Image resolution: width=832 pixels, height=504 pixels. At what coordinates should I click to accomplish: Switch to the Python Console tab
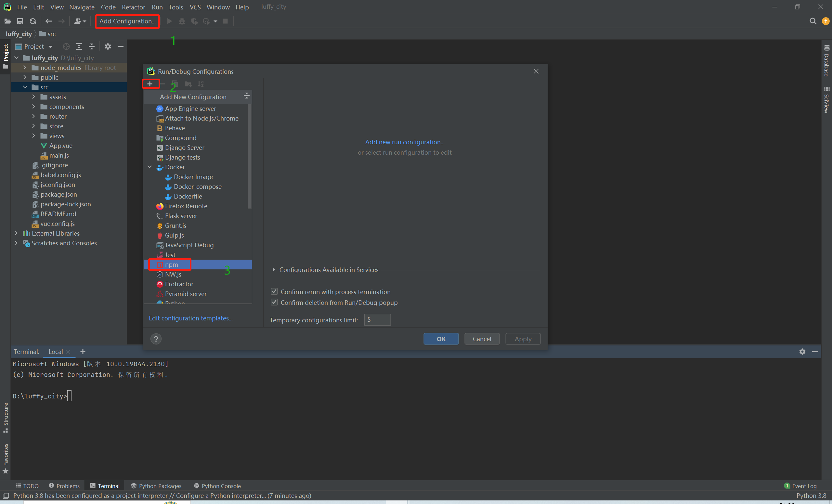point(217,486)
